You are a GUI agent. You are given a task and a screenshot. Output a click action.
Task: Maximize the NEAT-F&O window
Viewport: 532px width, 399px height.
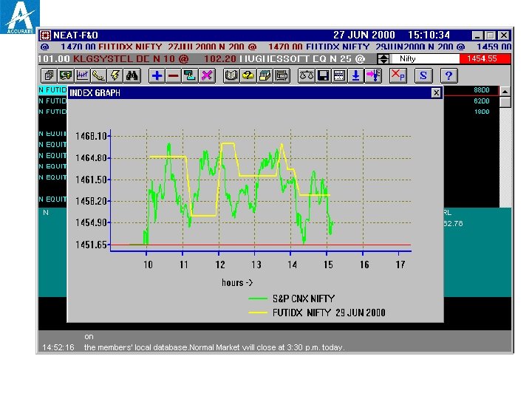tap(491, 35)
